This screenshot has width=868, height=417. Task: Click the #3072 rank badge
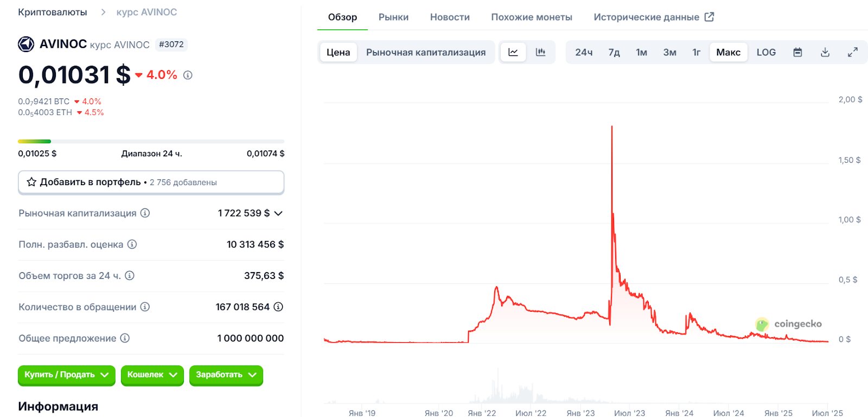tap(171, 45)
